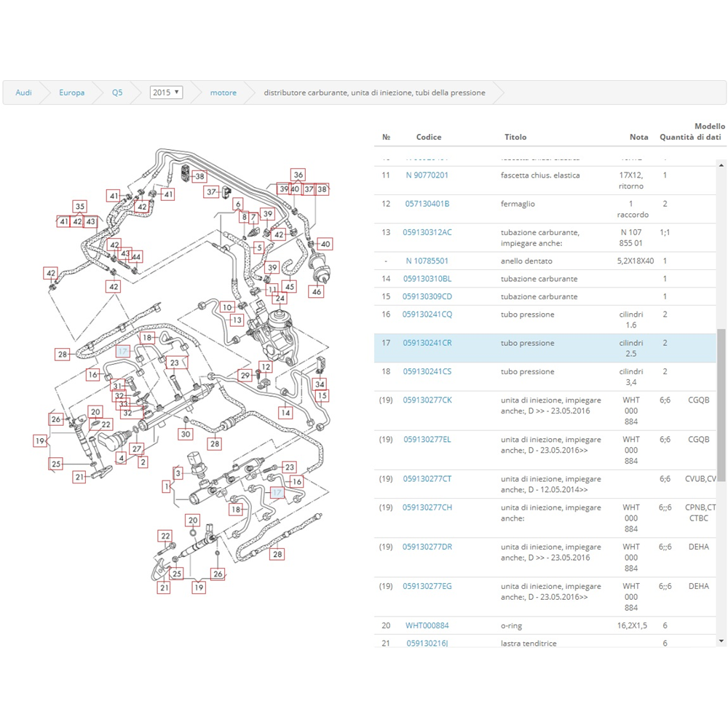Click diagram callout number 4
This screenshot has height=728, width=728.
click(x=121, y=458)
